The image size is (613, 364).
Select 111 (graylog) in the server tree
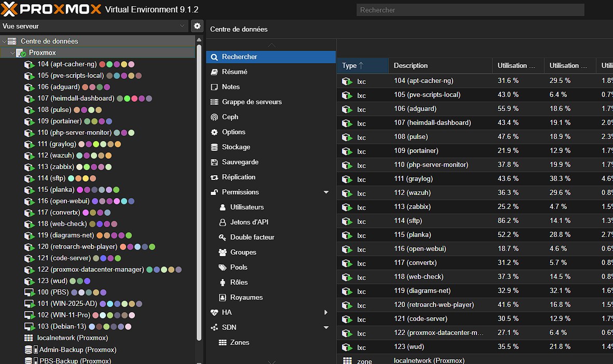pyautogui.click(x=57, y=144)
